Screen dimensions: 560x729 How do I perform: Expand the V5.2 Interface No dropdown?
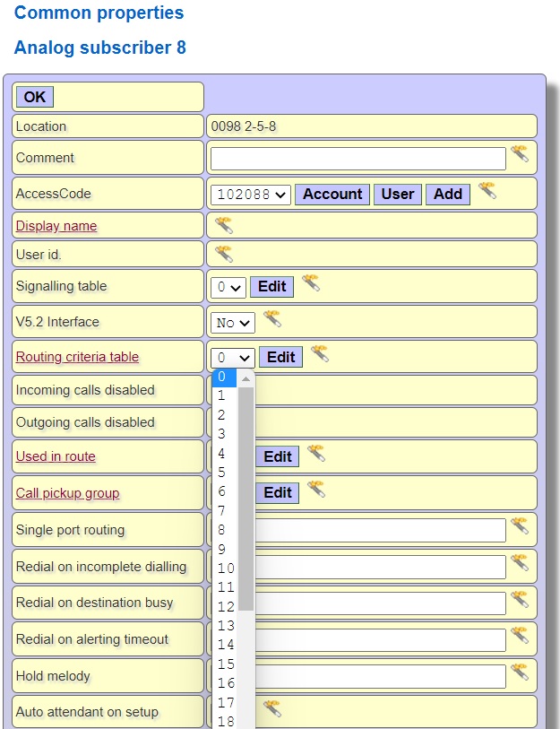pyautogui.click(x=232, y=322)
